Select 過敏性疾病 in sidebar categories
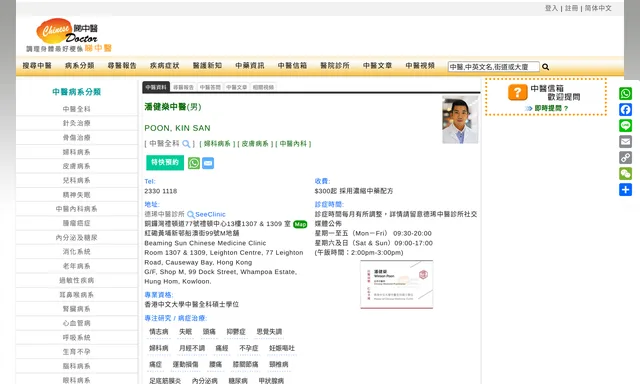This screenshot has width=640, height=384. 77,280
